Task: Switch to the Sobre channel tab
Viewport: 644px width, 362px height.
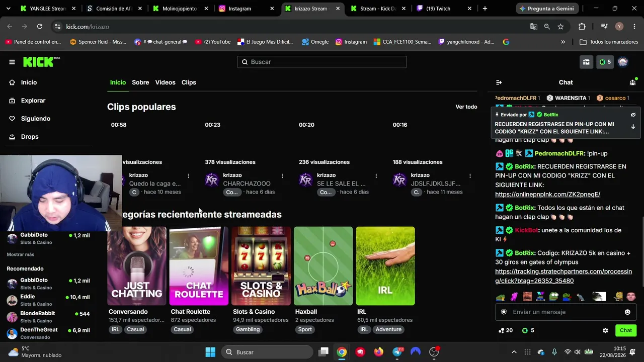Action: [x=140, y=82]
